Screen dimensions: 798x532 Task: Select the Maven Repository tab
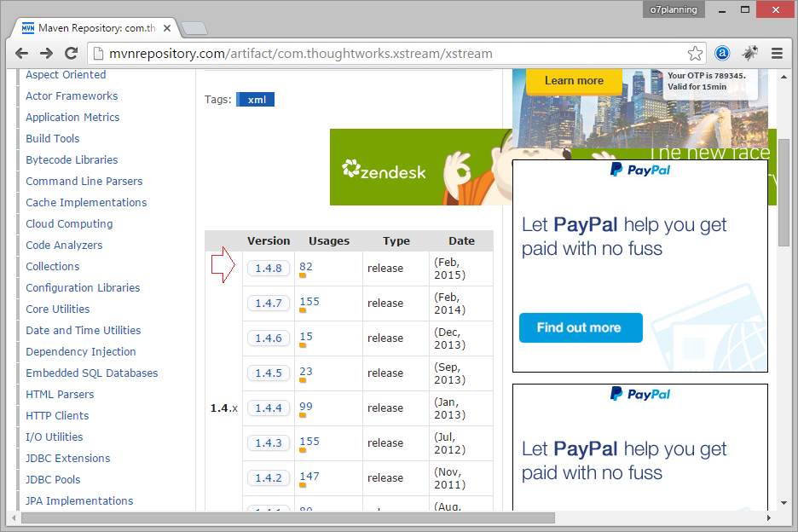(95, 28)
